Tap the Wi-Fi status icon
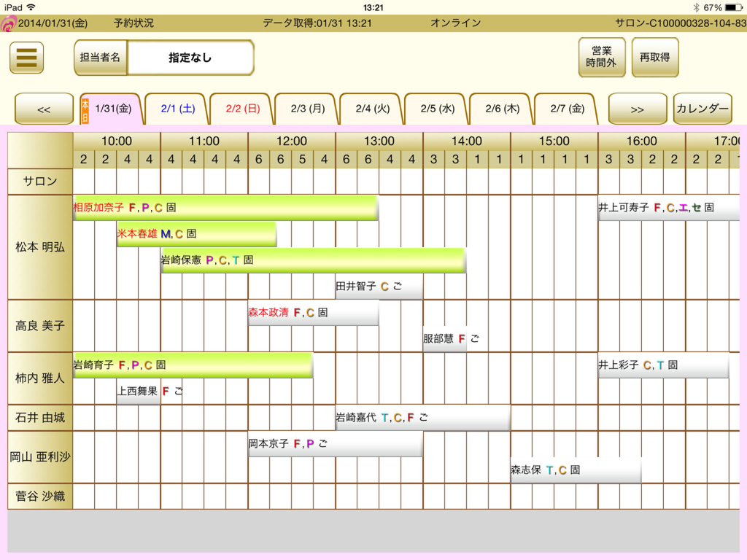 point(31,7)
